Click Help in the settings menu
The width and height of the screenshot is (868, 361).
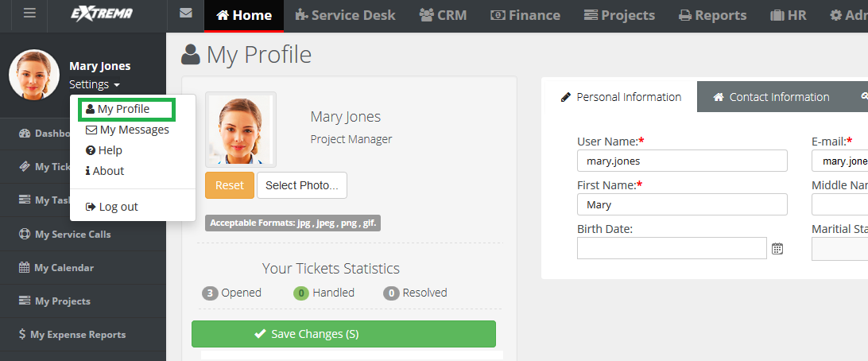[104, 150]
